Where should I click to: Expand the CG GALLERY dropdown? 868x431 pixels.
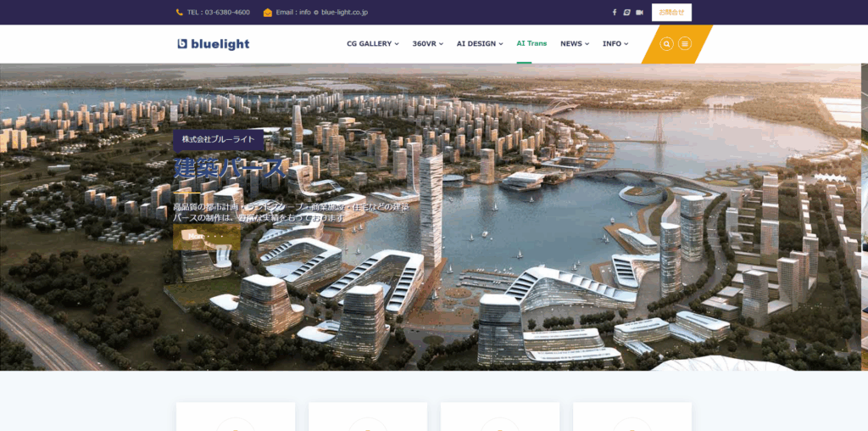(x=373, y=44)
